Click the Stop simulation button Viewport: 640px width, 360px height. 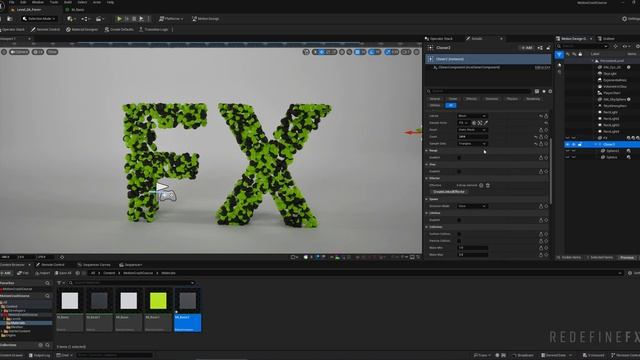pos(134,19)
